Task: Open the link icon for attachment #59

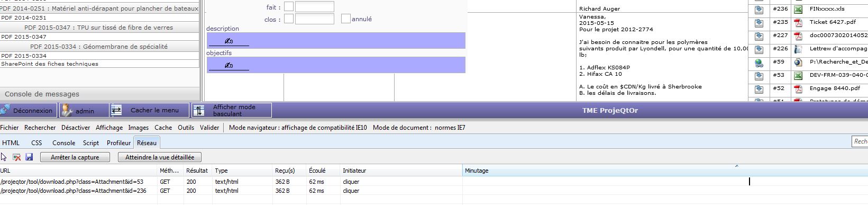Action: 759,63
